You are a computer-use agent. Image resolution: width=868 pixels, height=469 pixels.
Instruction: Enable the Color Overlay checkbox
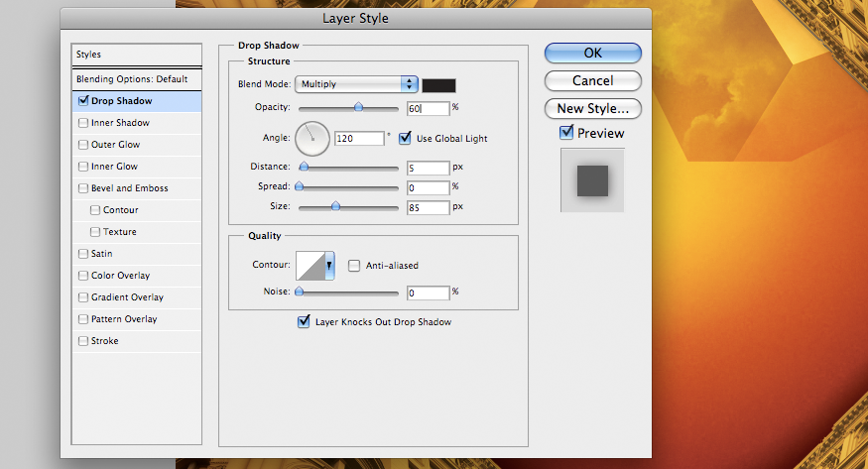point(83,276)
